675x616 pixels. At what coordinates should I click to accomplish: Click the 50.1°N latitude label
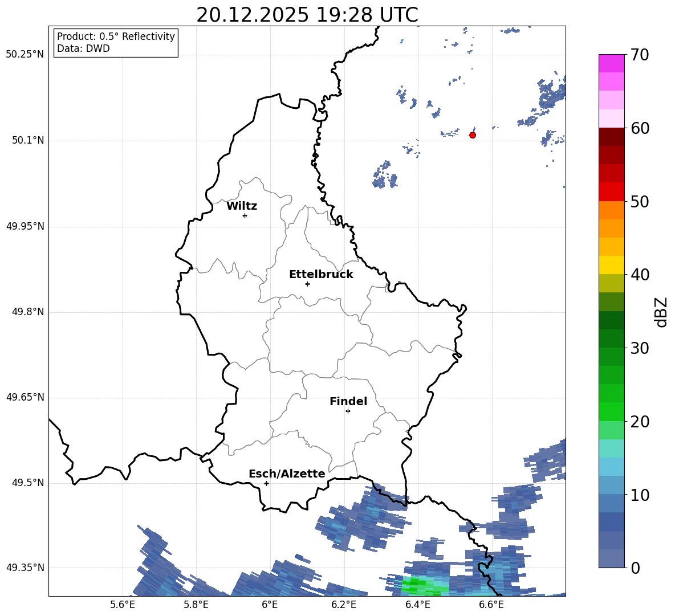(28, 141)
